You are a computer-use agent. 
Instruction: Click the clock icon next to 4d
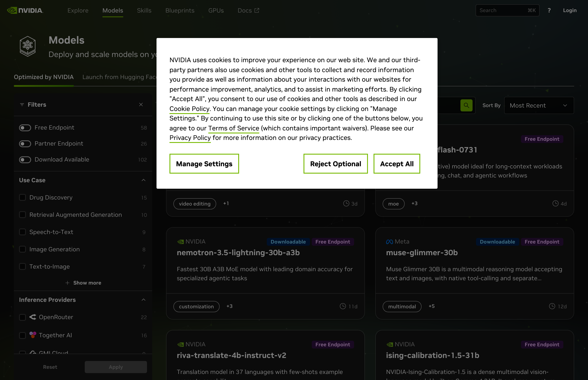[555, 203]
